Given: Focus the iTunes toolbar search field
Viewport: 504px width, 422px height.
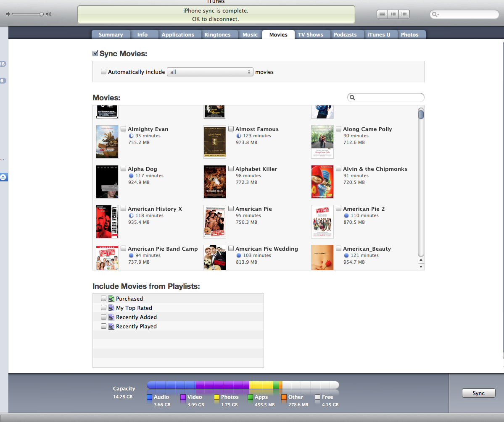Looking at the screenshot, I should click(464, 14).
